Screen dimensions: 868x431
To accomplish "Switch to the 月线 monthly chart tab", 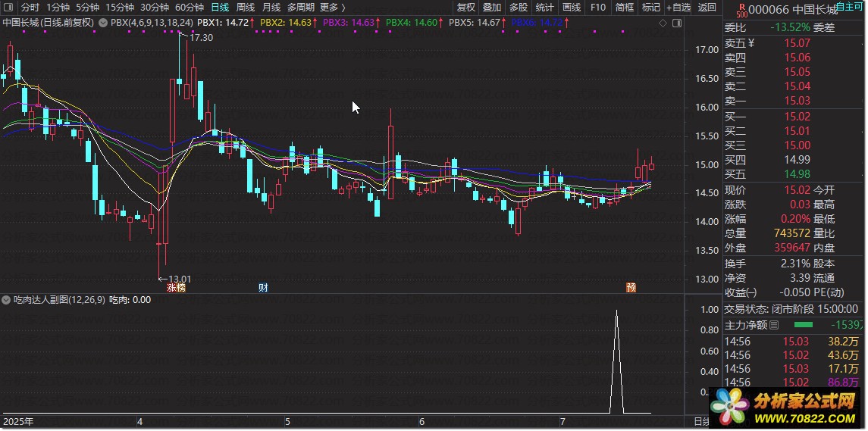I will click(271, 7).
